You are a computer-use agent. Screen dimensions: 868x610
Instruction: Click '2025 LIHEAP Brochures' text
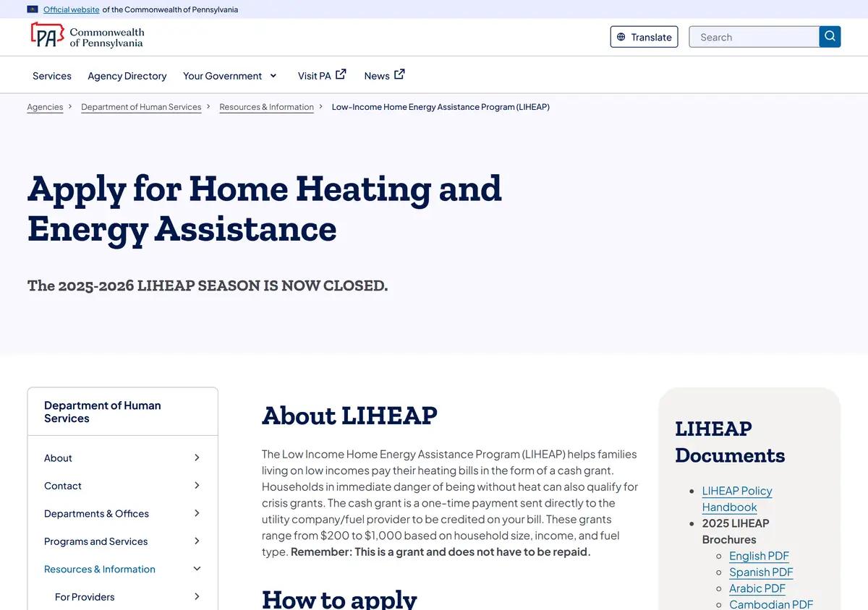click(x=736, y=531)
